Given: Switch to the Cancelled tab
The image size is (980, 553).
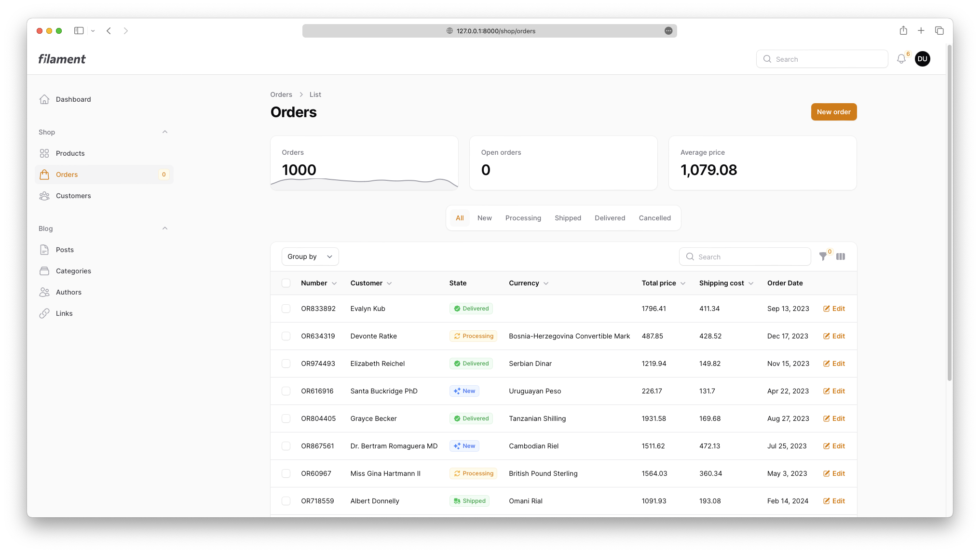Looking at the screenshot, I should [x=654, y=218].
